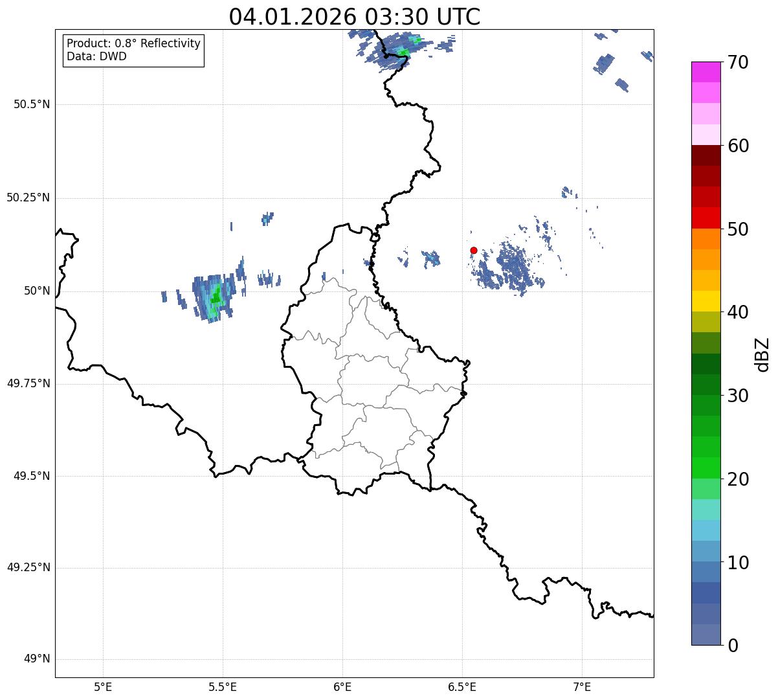Click the red location marker dot
The height and width of the screenshot is (700, 778).
(474, 250)
